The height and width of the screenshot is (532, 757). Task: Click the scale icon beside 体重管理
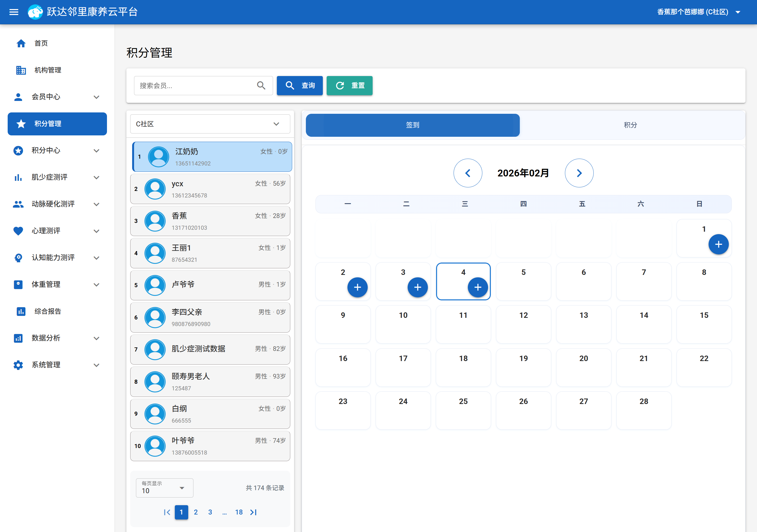[x=18, y=284]
